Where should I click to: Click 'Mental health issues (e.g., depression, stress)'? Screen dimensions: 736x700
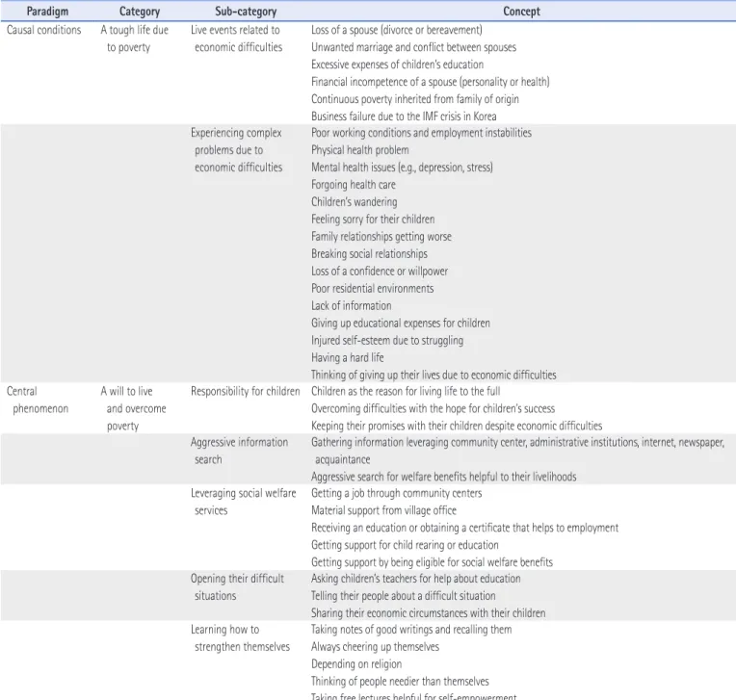point(402,168)
